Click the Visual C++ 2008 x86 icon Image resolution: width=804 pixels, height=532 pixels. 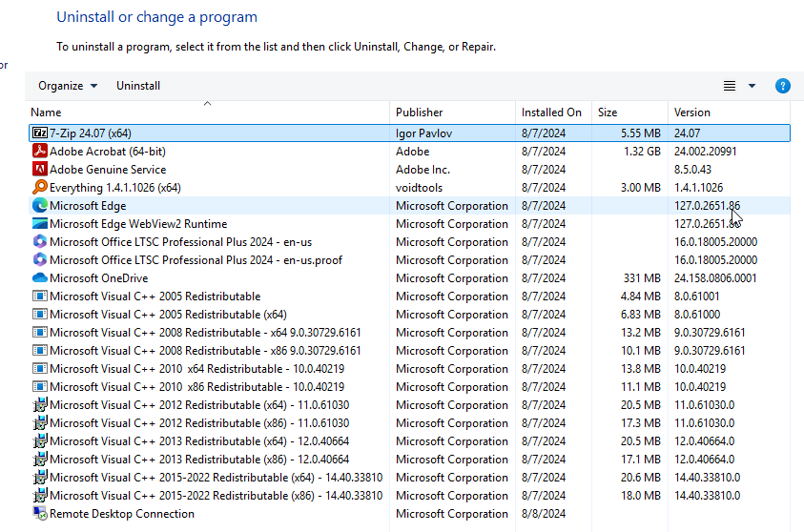click(40, 351)
